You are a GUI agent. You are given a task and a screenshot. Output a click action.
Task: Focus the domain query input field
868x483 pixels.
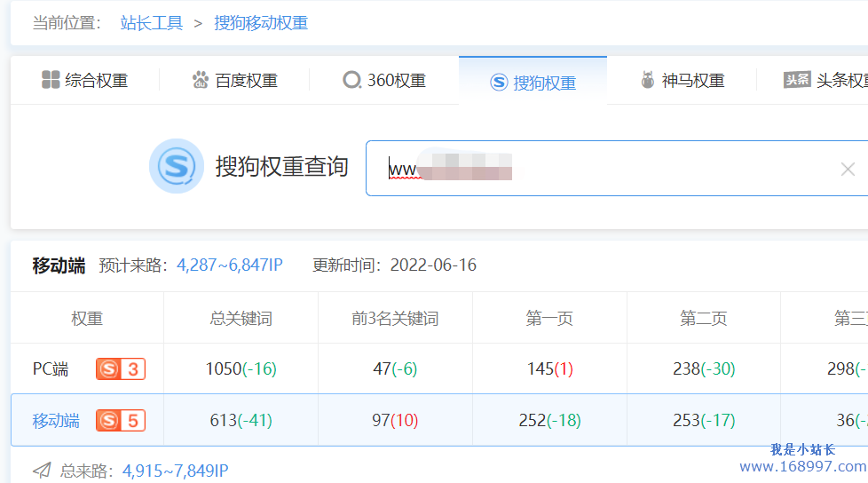pos(617,168)
